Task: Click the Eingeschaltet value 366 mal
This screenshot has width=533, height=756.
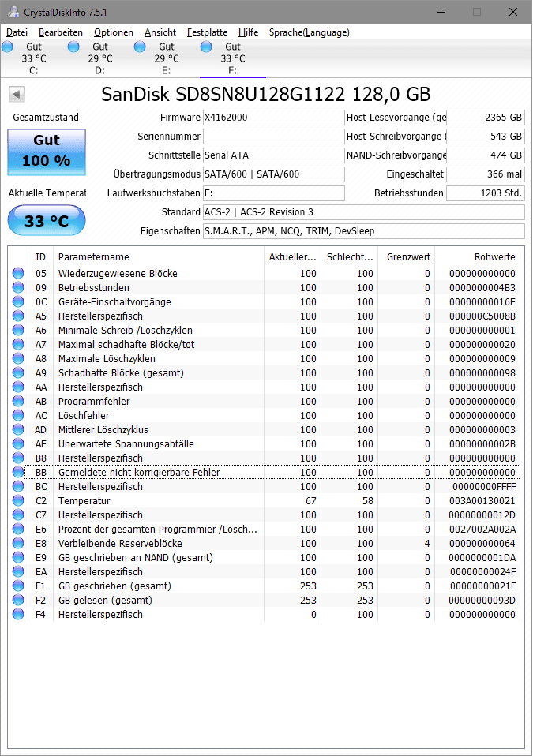Action: click(x=486, y=174)
